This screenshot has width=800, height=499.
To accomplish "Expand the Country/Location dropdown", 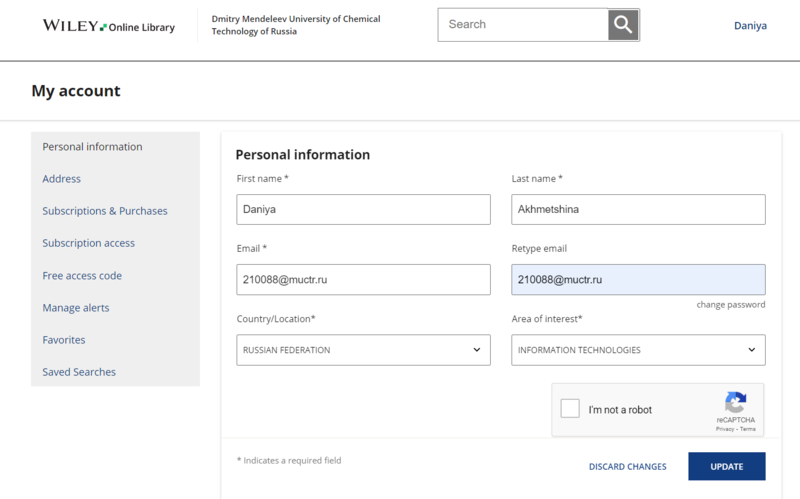I will click(363, 350).
